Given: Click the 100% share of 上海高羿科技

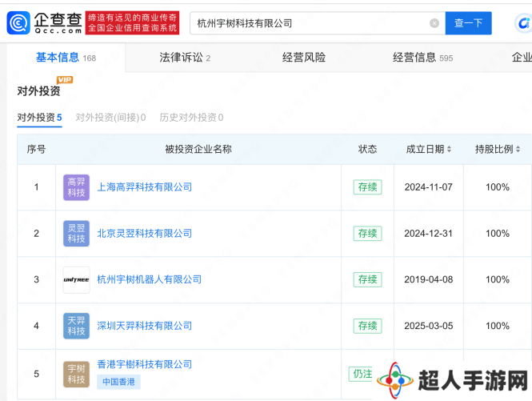Looking at the screenshot, I should click(498, 187).
